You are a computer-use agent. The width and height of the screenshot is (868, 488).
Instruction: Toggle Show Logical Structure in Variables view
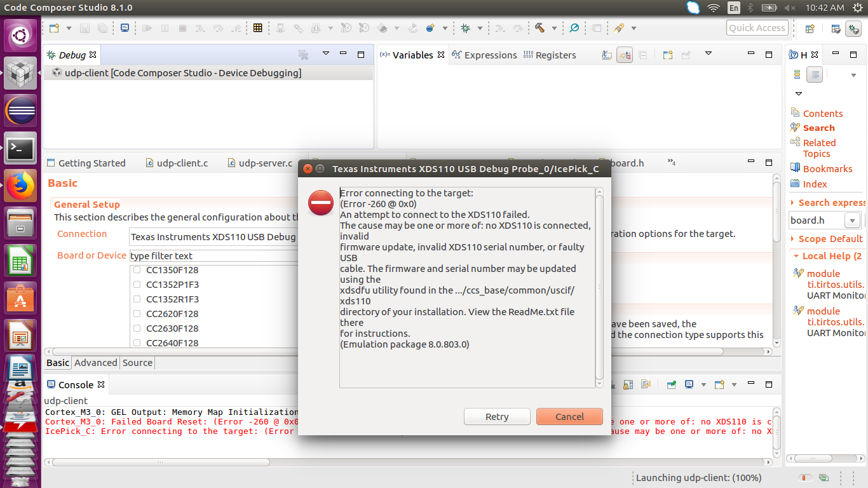[x=625, y=55]
